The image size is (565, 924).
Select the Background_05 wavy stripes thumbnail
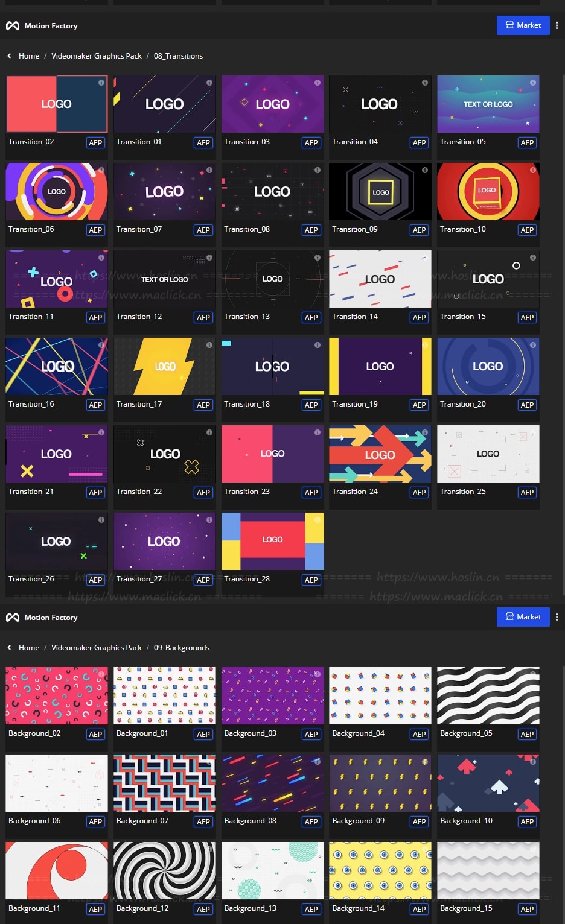[x=488, y=695]
